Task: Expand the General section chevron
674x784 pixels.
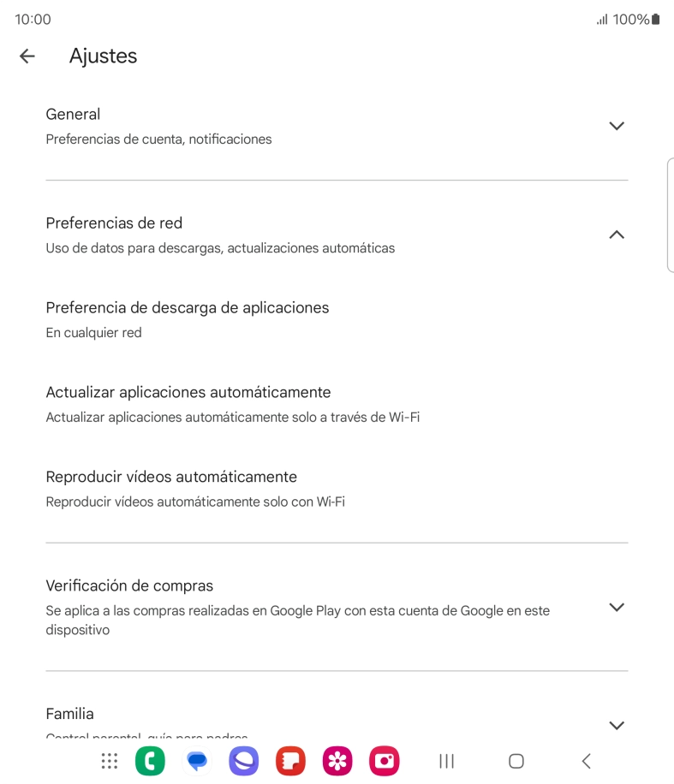Action: click(617, 126)
